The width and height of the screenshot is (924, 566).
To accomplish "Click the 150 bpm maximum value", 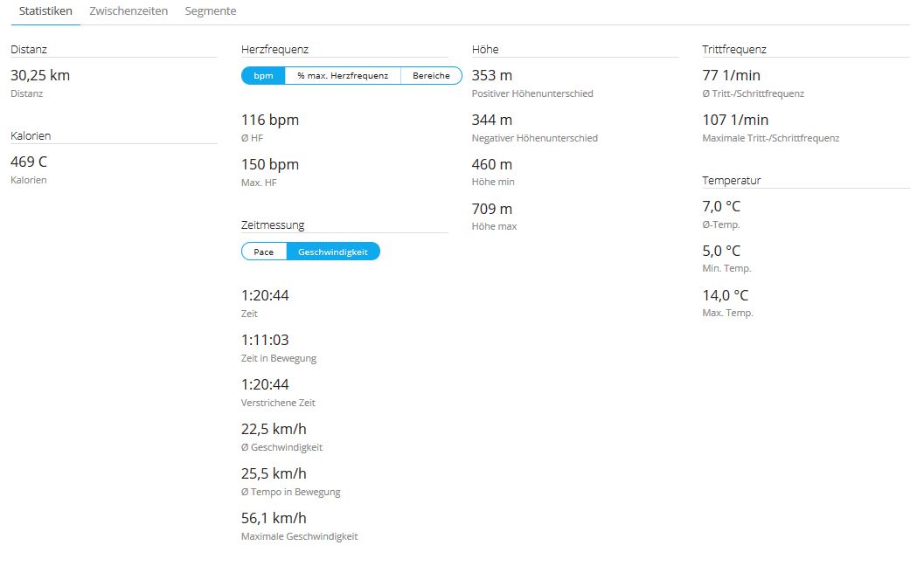I will click(x=270, y=164).
